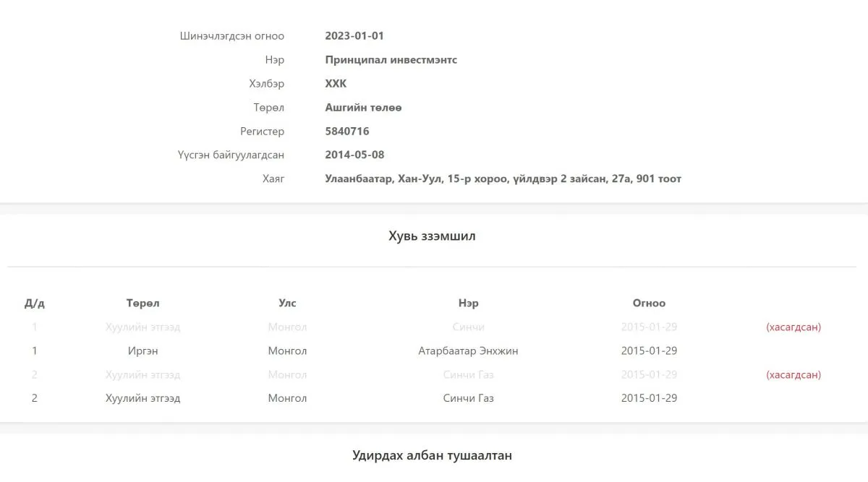Click the "Төрөл" column header in the ownership table
868x482 pixels.
pyautogui.click(x=143, y=304)
